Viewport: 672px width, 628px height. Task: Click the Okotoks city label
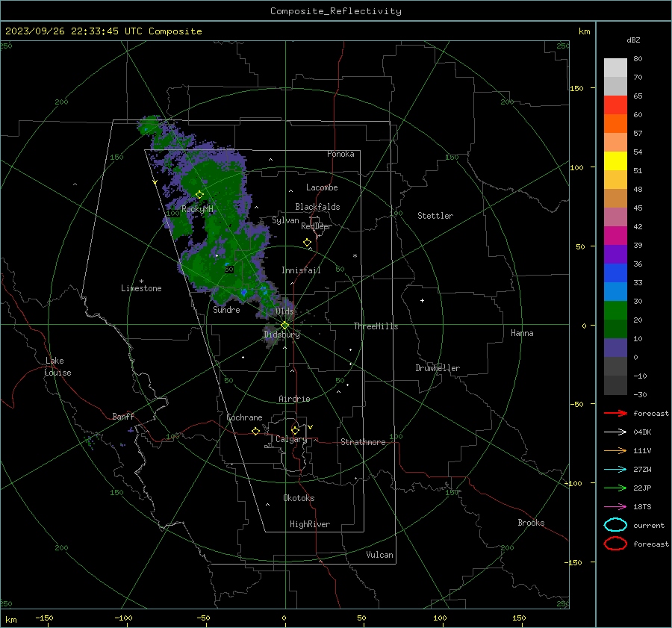[x=299, y=498]
